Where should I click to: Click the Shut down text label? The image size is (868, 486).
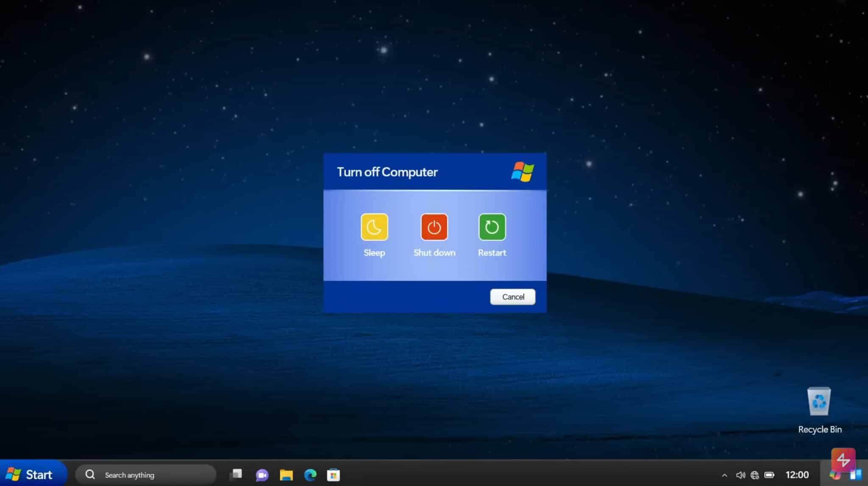pyautogui.click(x=434, y=253)
